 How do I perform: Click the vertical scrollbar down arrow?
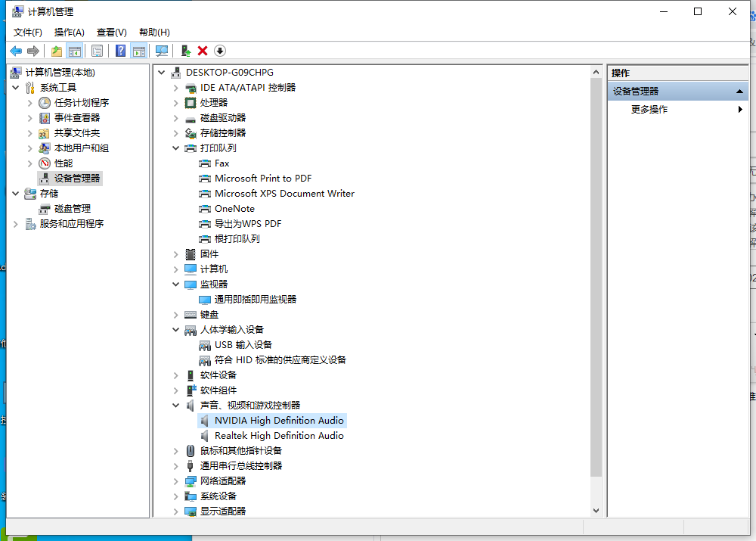tap(596, 510)
